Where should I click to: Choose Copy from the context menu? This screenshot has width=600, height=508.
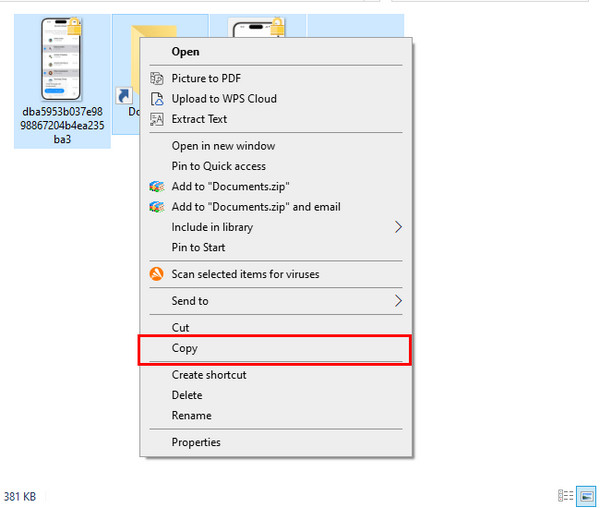click(x=185, y=349)
